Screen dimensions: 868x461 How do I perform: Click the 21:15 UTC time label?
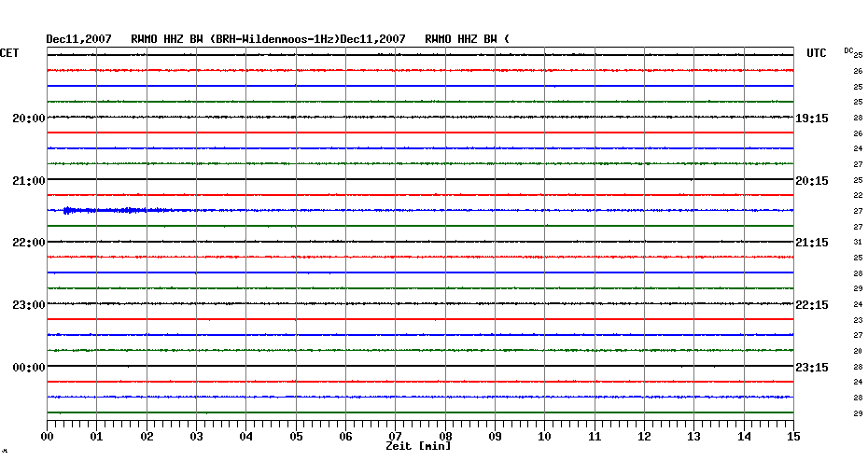(x=812, y=243)
